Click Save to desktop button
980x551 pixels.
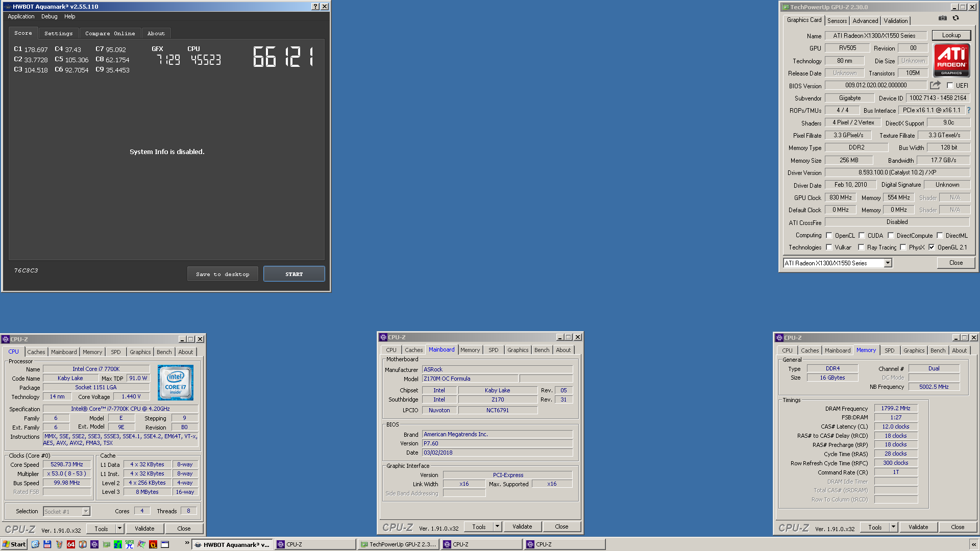tap(223, 274)
